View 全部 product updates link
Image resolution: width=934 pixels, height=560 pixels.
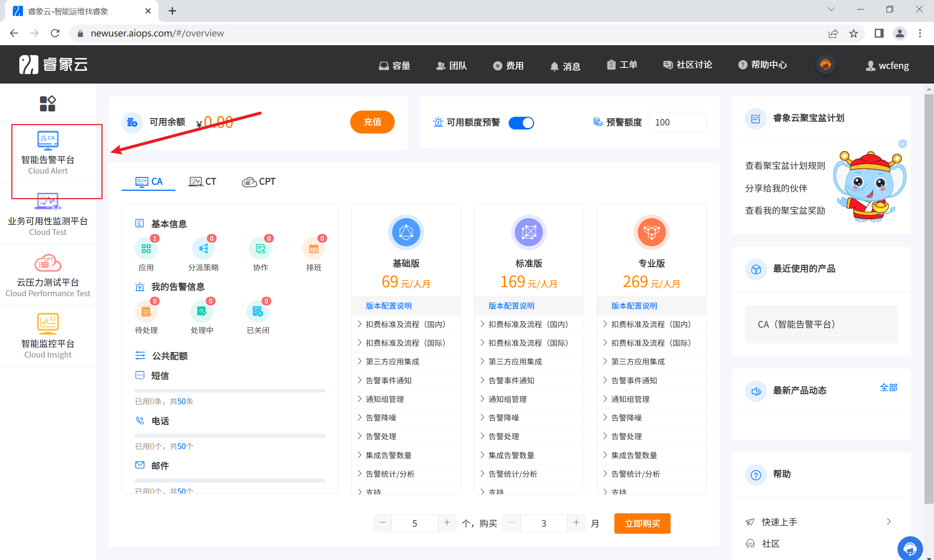coord(888,387)
